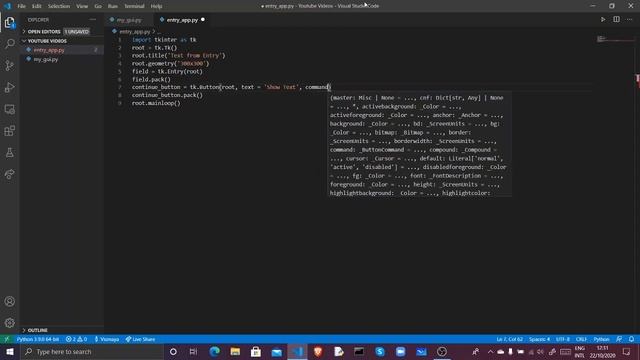Click Cortana circle on taskbar
The height and width of the screenshot is (360, 640).
click(x=173, y=351)
